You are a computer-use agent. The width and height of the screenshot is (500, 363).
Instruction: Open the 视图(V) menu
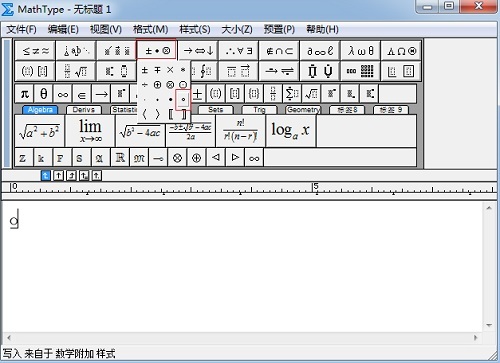click(x=106, y=30)
